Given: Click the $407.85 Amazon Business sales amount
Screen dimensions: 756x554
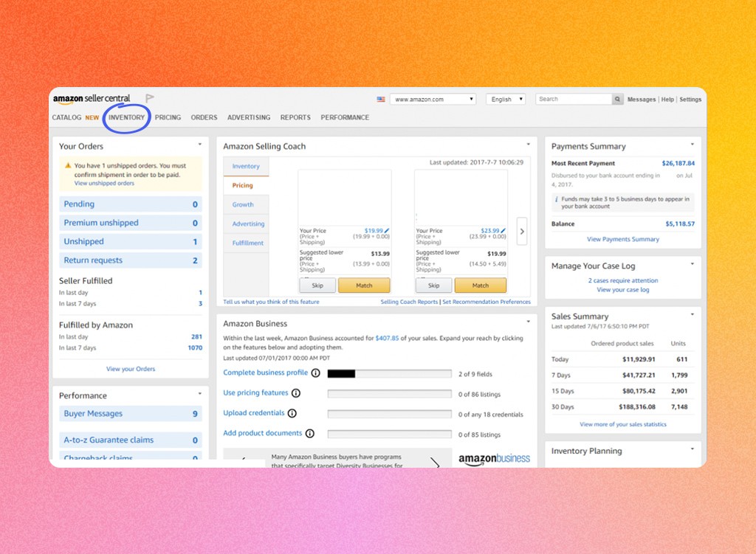Looking at the screenshot, I should tap(387, 338).
